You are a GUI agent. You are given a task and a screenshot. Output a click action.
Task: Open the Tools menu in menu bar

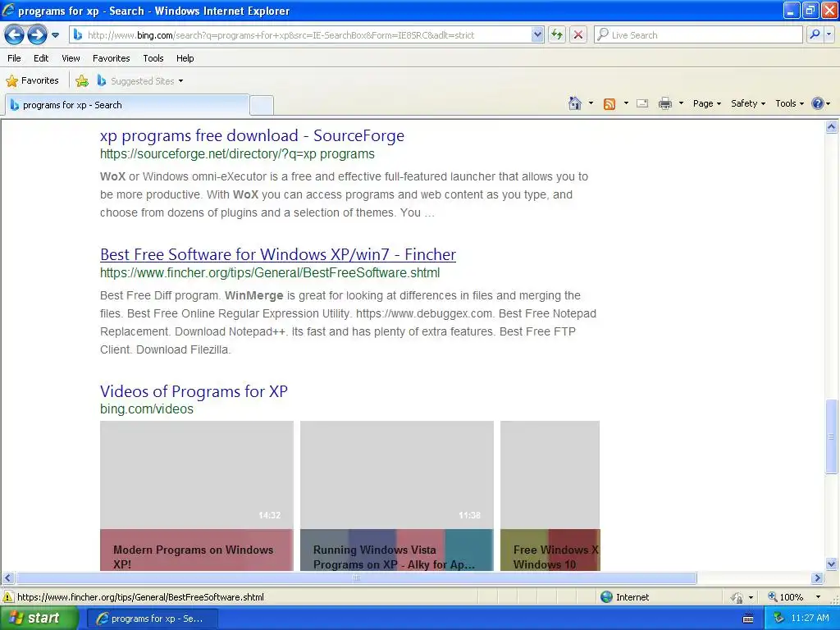(x=153, y=58)
